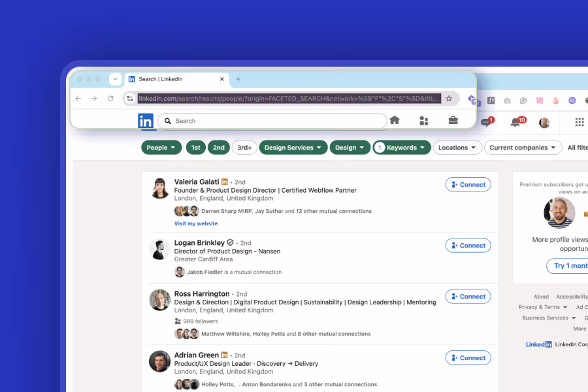Click into the LinkedIn Search field
The width and height of the screenshot is (588, 392).
pos(272,121)
